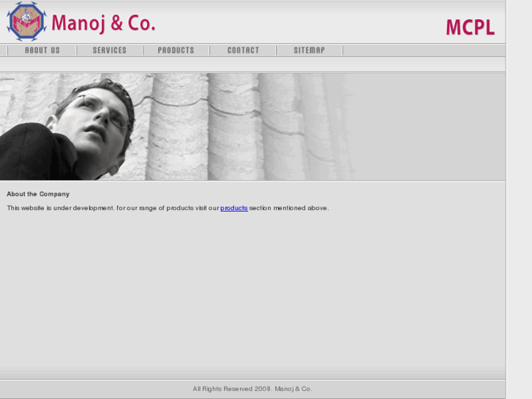Viewport: 532px width, 399px height.
Task: Open the Contact menu item
Action: tap(243, 51)
